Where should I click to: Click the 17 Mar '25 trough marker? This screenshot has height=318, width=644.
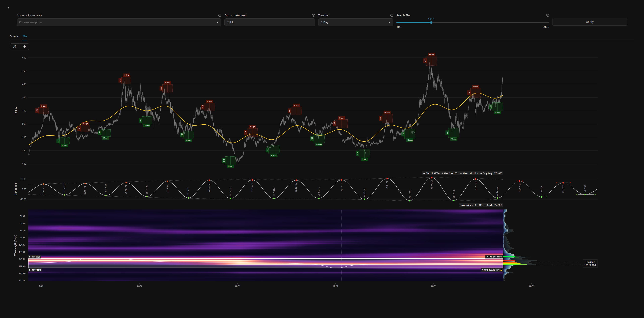click(454, 200)
